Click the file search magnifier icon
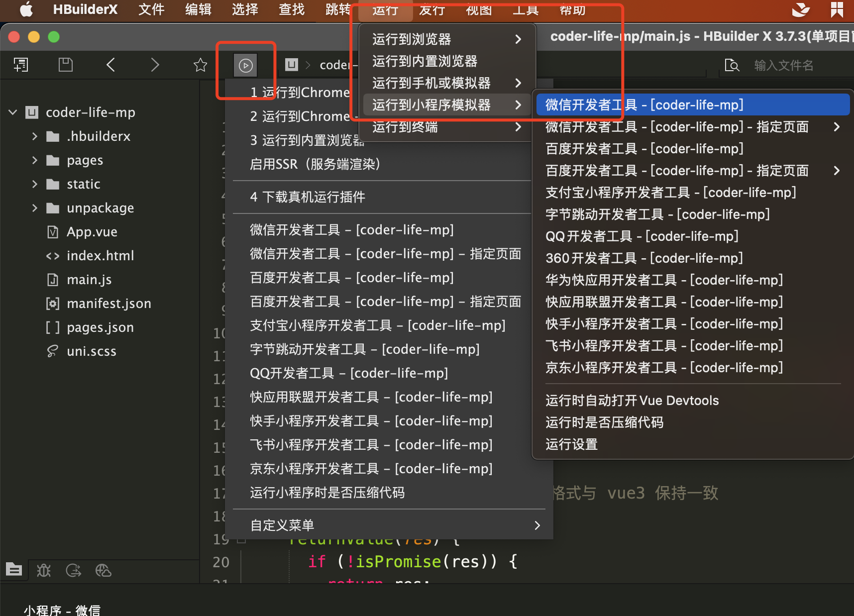This screenshot has width=854, height=616. [732, 65]
